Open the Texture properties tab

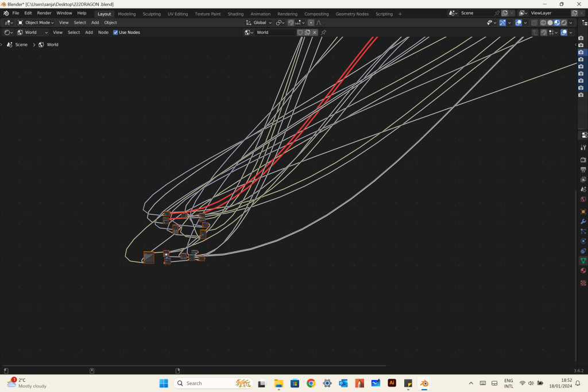point(583,283)
